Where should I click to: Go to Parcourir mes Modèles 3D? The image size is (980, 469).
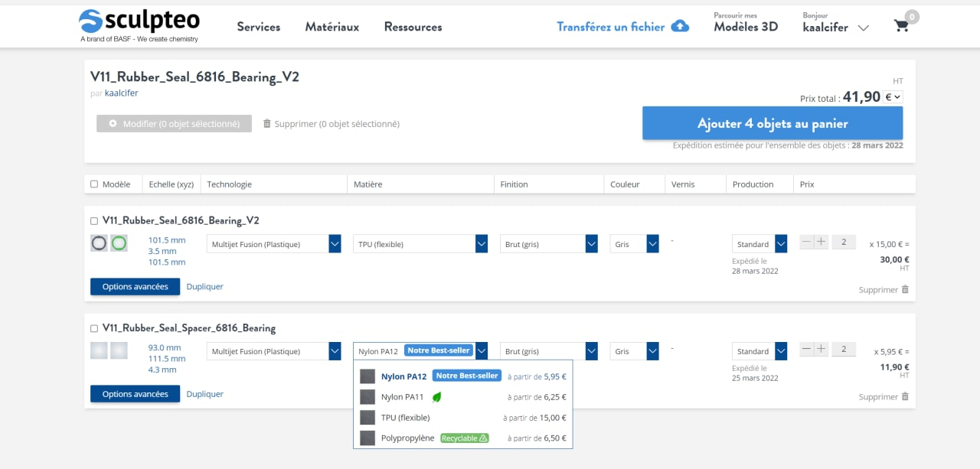pyautogui.click(x=746, y=22)
